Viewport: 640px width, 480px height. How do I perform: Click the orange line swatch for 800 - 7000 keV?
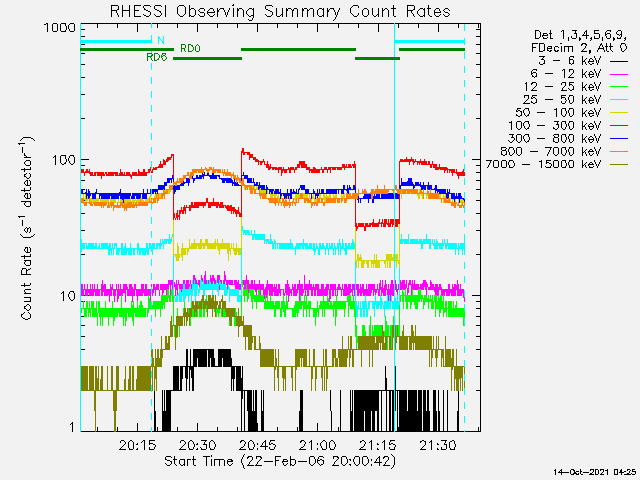click(619, 152)
